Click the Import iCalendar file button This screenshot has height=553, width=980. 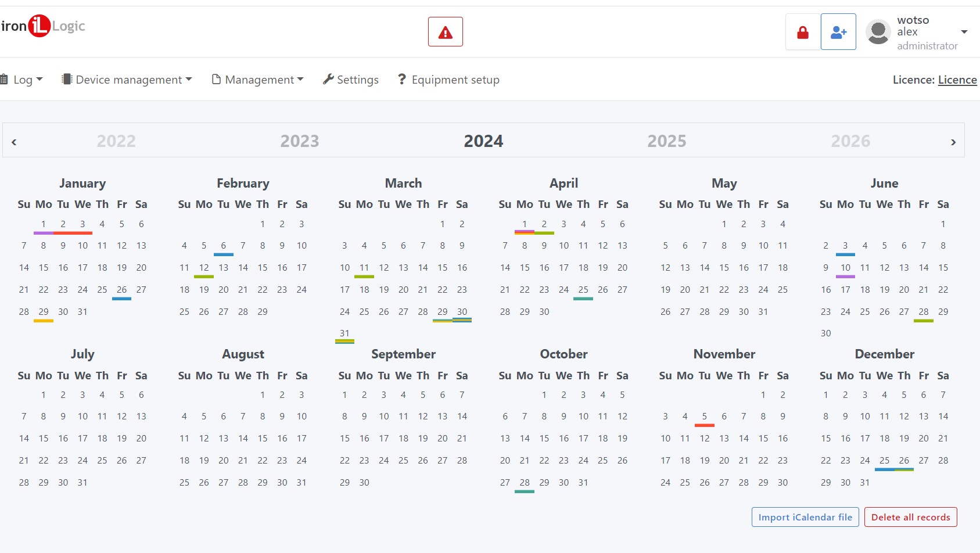805,517
